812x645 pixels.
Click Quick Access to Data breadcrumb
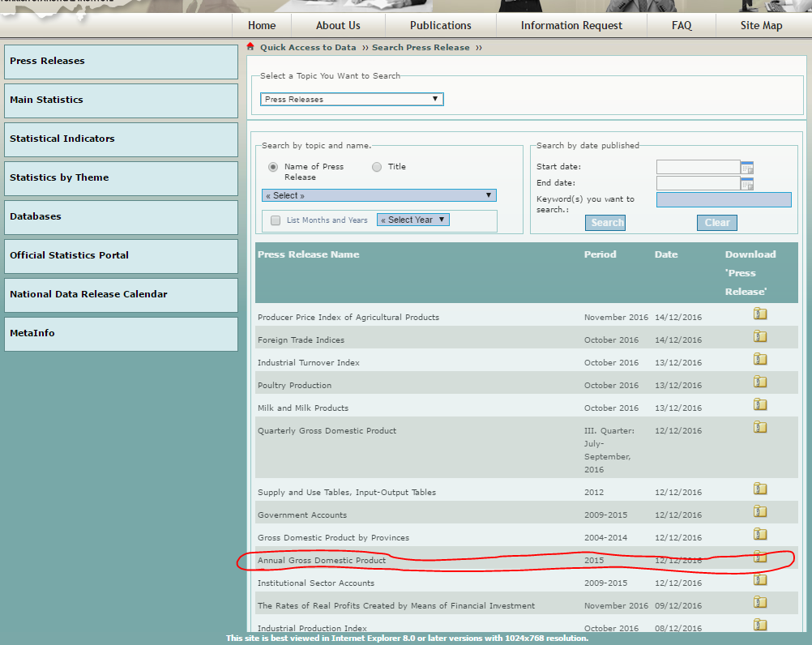tap(308, 47)
